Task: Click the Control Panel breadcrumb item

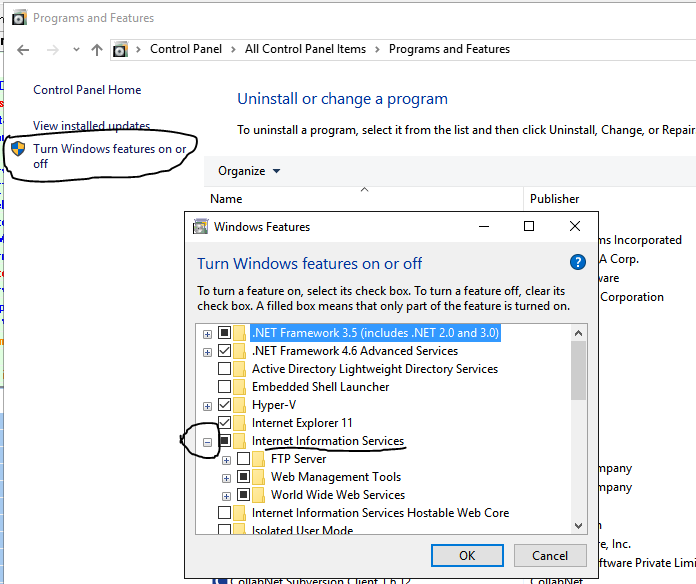Action: (185, 49)
